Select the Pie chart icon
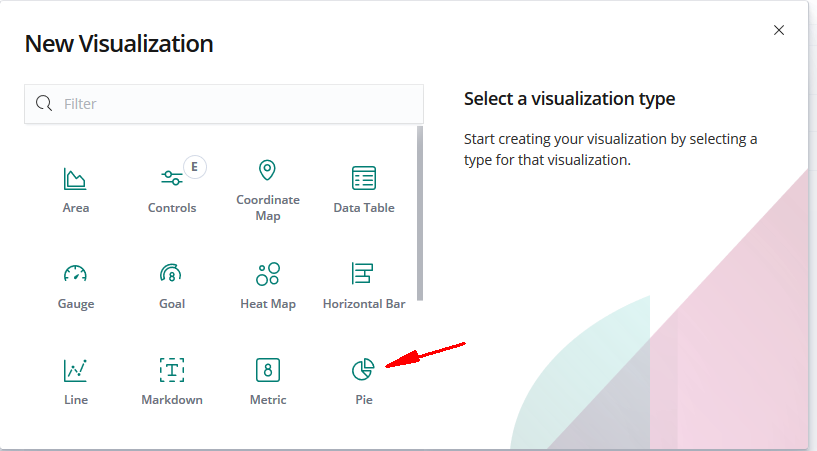Viewport: 817px width, 451px height. click(x=363, y=369)
